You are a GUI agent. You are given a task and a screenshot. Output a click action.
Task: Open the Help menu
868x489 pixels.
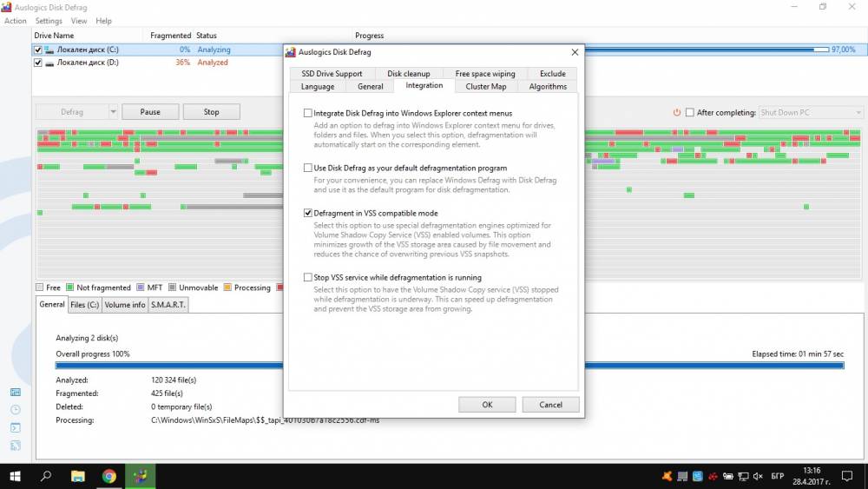[x=103, y=21]
